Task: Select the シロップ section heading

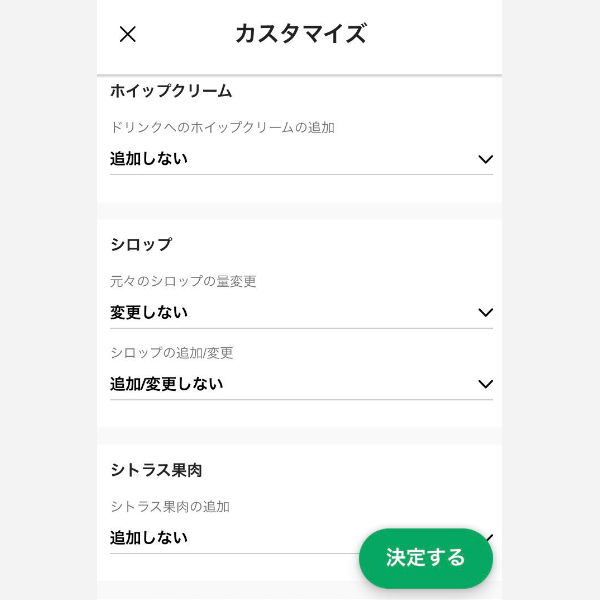Action: point(141,245)
